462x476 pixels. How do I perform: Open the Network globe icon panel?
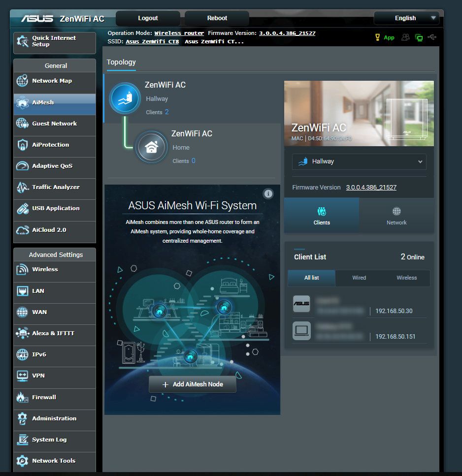[396, 216]
